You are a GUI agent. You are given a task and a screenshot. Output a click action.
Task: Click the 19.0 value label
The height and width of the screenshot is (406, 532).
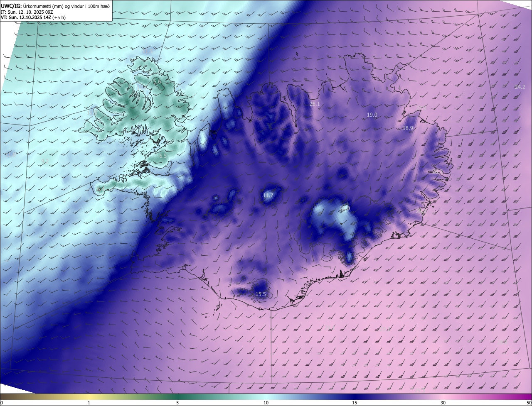(372, 115)
